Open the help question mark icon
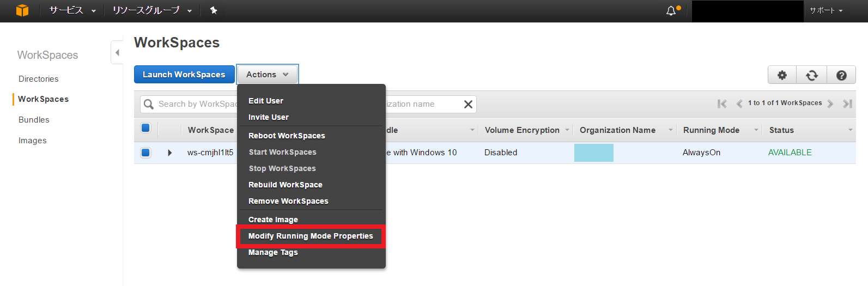The image size is (868, 286). tap(841, 75)
